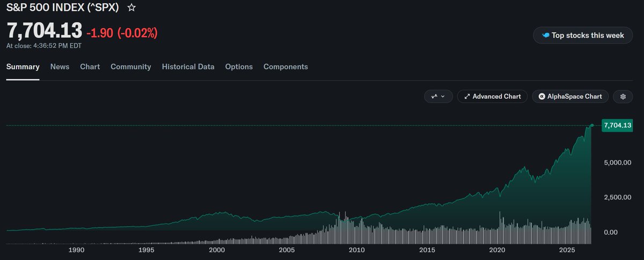Select the Summary tab
This screenshot has height=260, width=644.
[23, 67]
